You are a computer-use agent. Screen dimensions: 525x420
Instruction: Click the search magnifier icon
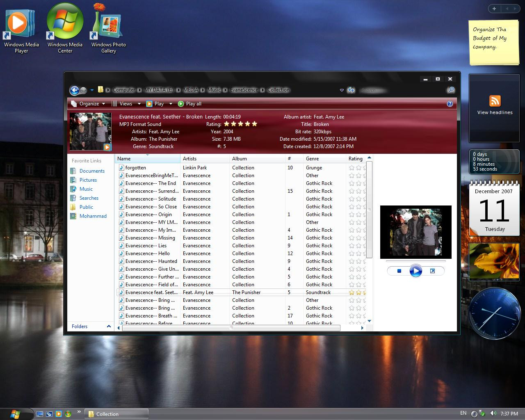click(x=451, y=90)
